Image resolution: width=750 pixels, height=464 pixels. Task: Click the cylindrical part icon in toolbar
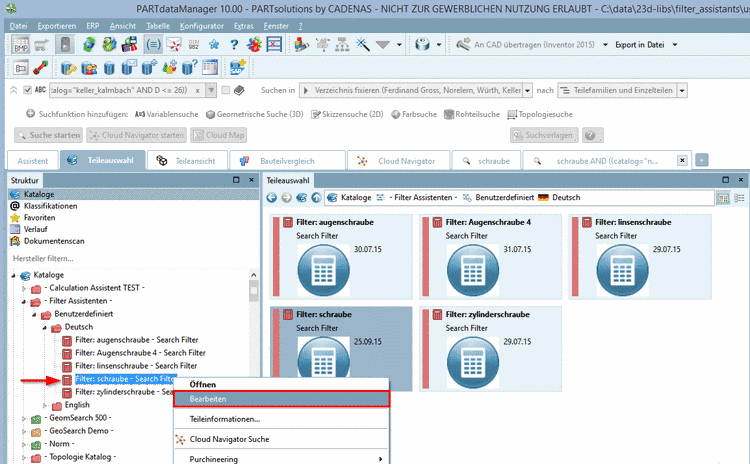(422, 45)
